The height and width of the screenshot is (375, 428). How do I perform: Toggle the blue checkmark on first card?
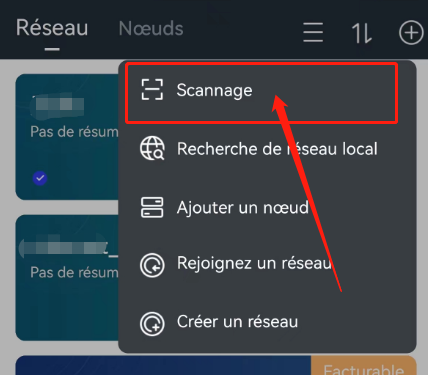(40, 178)
